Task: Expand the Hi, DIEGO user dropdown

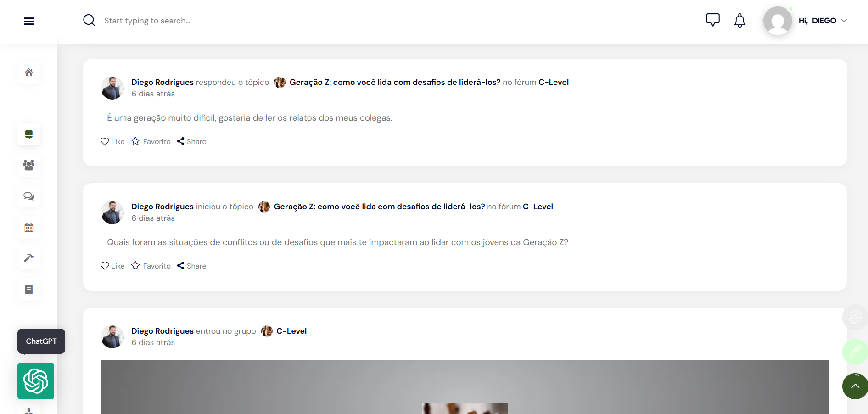Action: click(x=823, y=21)
